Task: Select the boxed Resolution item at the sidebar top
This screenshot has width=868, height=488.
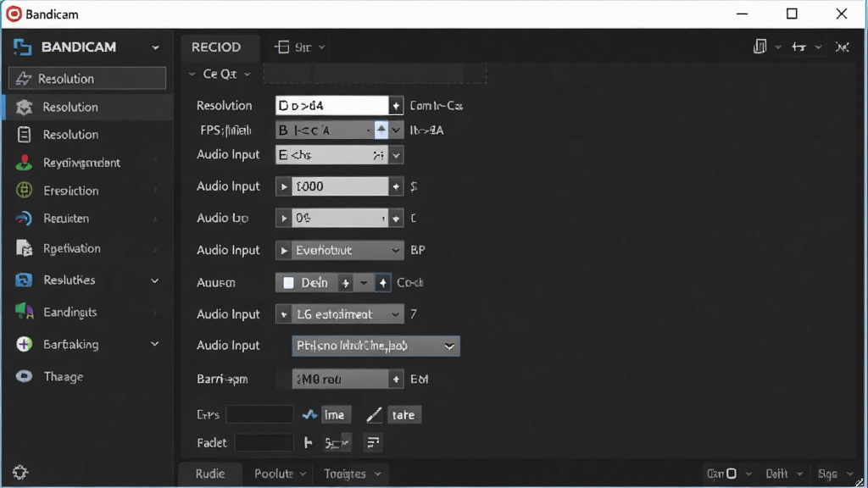Action: tap(87, 79)
